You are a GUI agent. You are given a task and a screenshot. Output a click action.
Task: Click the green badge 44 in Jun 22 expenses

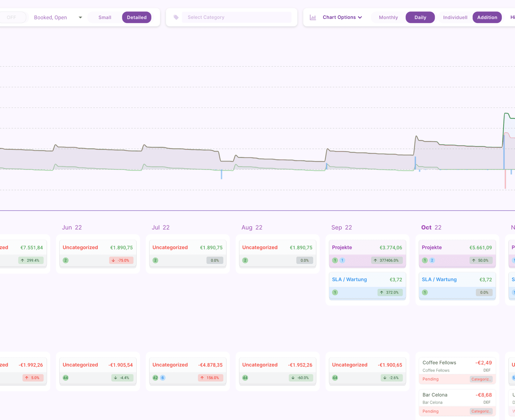click(65, 378)
